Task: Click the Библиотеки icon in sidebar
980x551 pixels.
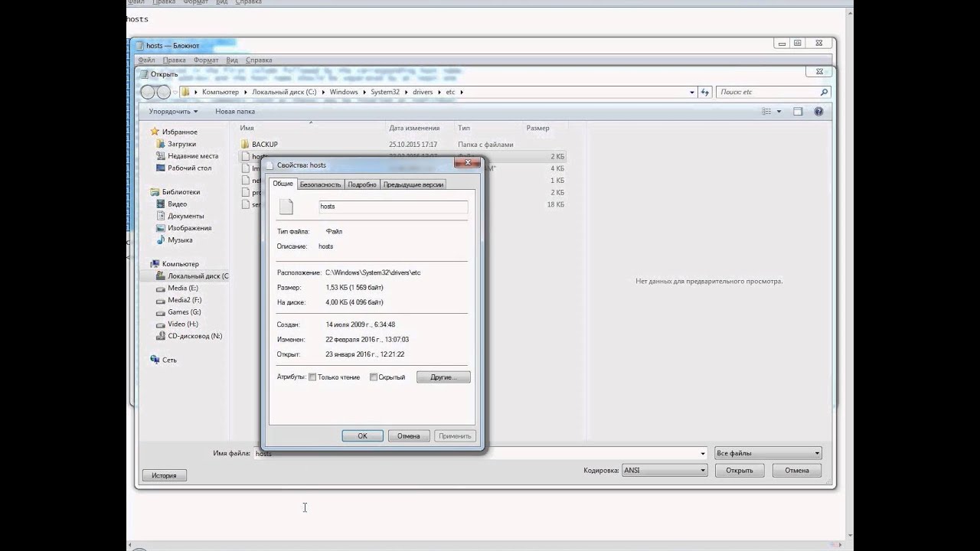Action: 155,192
